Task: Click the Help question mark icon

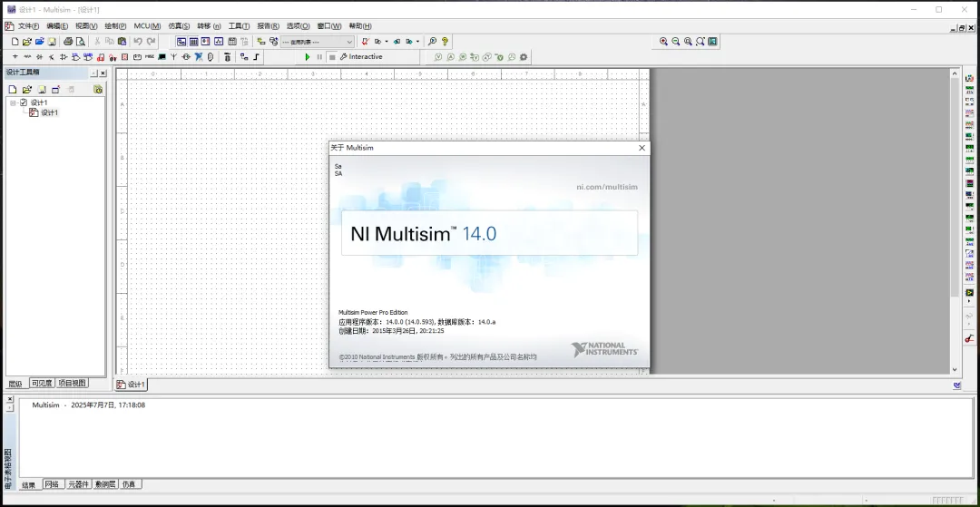Action: 445,42
